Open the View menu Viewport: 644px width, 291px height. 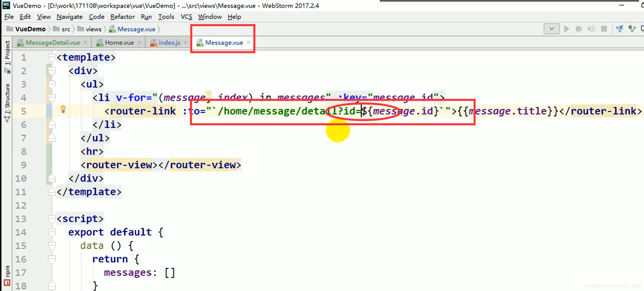click(44, 17)
